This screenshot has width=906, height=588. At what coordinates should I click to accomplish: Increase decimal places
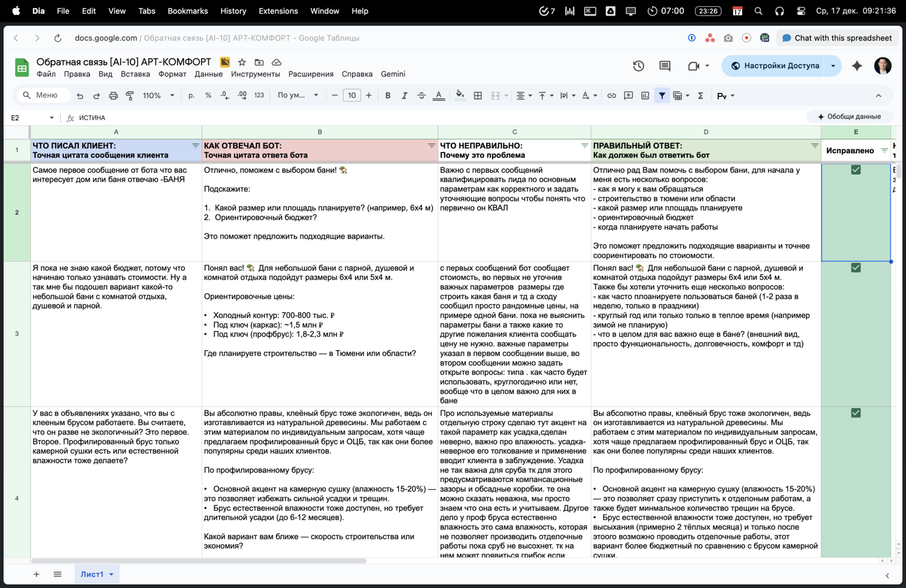(242, 95)
